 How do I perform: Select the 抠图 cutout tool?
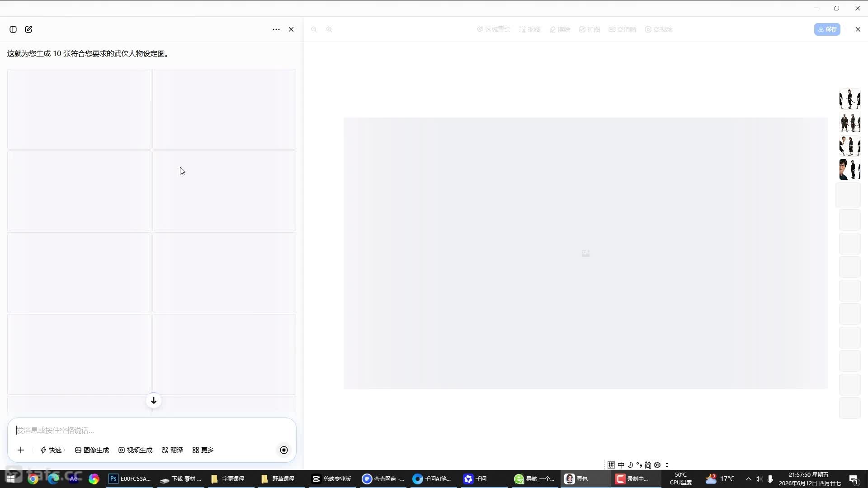(530, 29)
